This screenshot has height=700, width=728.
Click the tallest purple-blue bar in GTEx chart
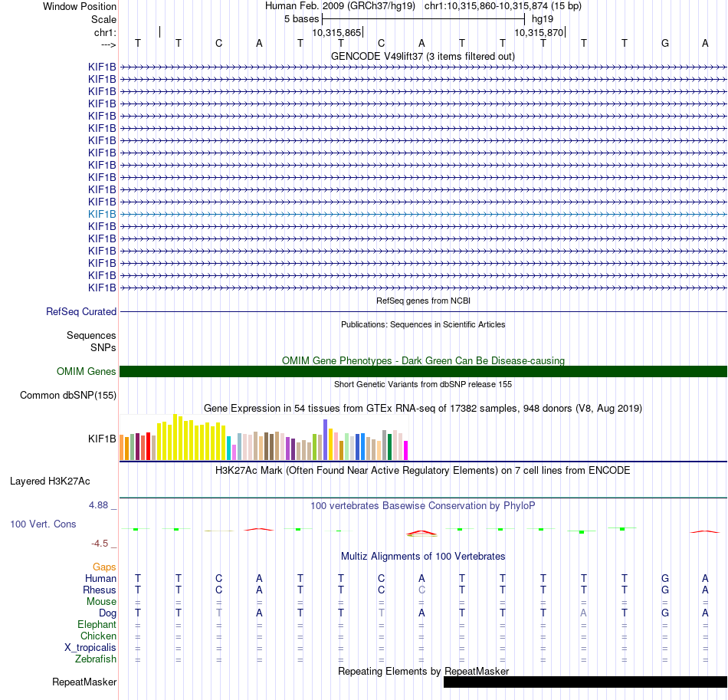tap(326, 439)
